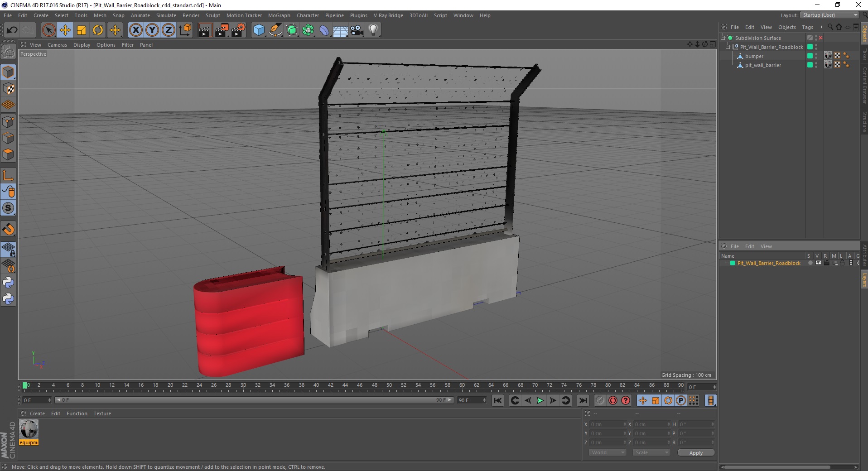
Task: Add Subdivision Surface generator icon
Action: 292,30
